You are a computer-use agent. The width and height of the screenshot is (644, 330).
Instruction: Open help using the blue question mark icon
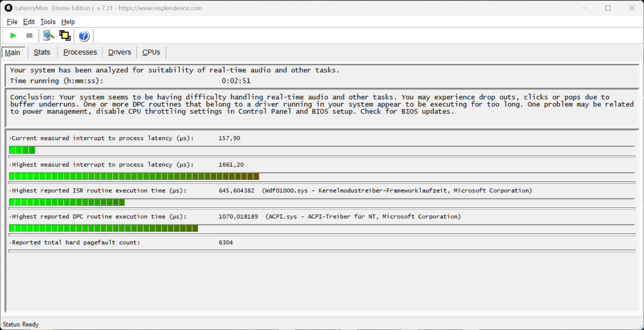coord(83,36)
